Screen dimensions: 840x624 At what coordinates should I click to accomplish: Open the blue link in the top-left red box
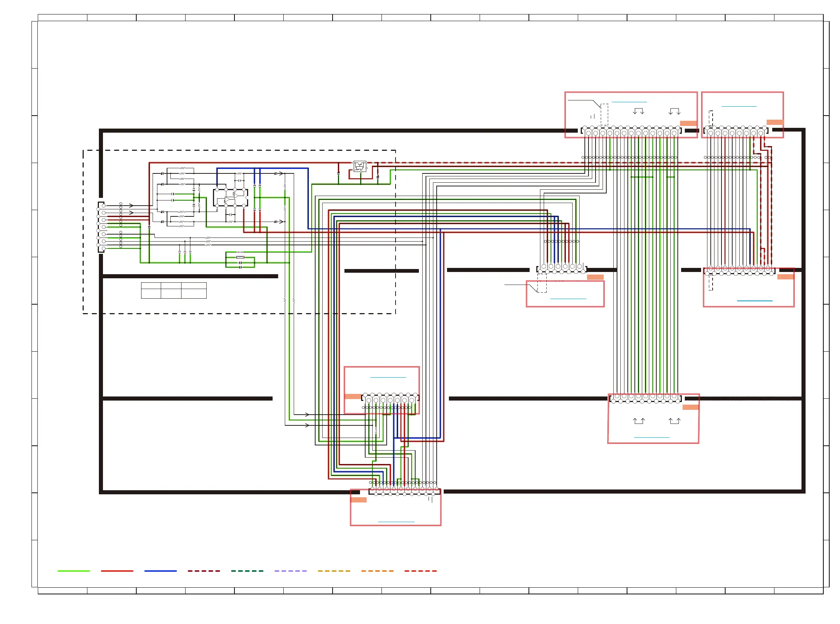629,102
